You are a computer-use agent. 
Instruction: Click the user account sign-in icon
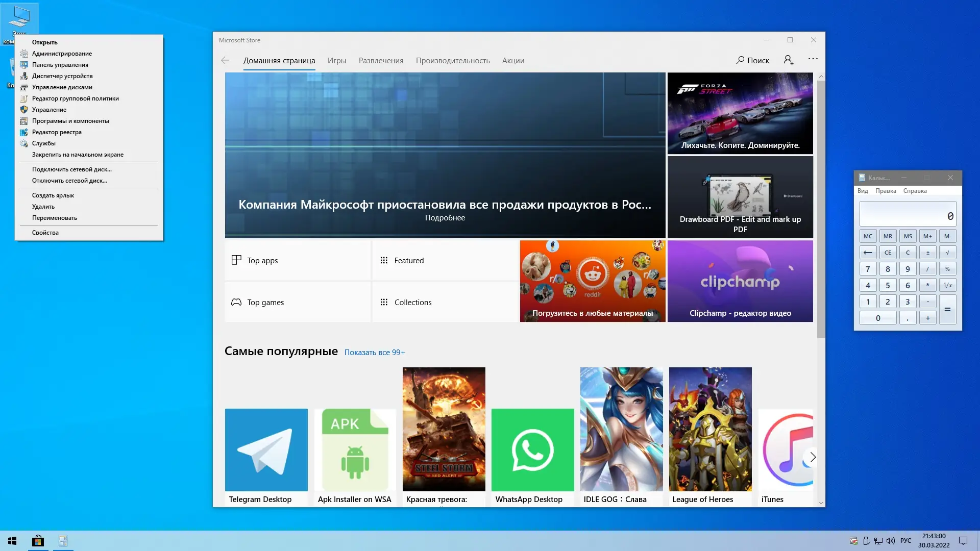point(788,60)
